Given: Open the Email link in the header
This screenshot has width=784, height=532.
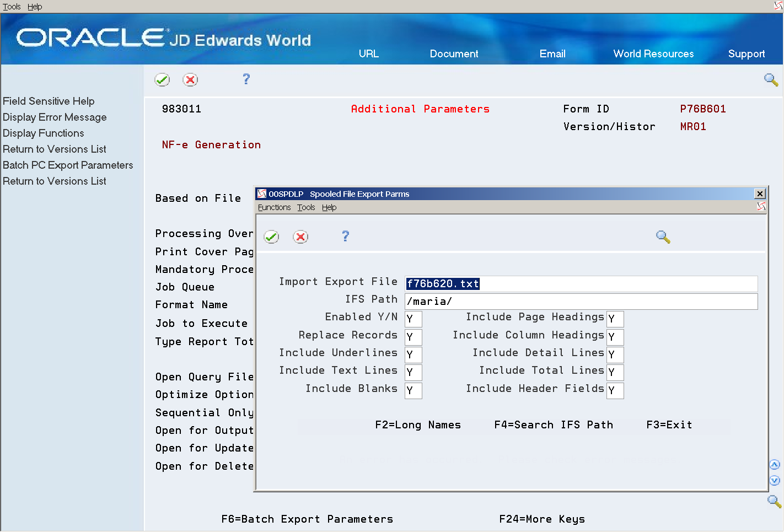Looking at the screenshot, I should click(x=552, y=53).
